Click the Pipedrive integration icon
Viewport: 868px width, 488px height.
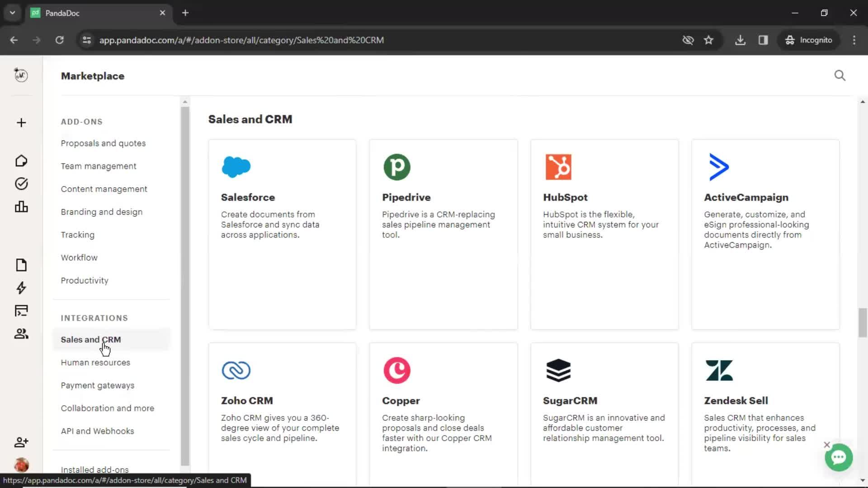(397, 167)
